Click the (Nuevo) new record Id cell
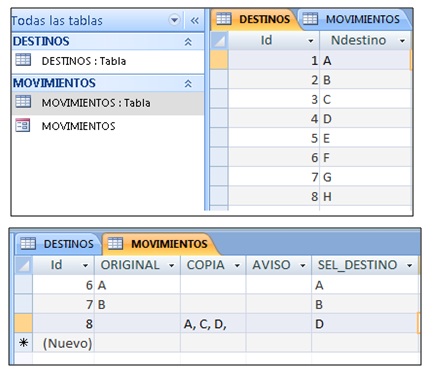Screen dimensions: 435x372 pos(63,343)
